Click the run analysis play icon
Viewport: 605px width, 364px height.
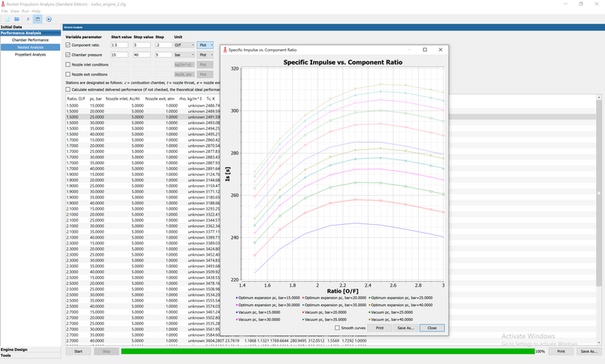48,18
